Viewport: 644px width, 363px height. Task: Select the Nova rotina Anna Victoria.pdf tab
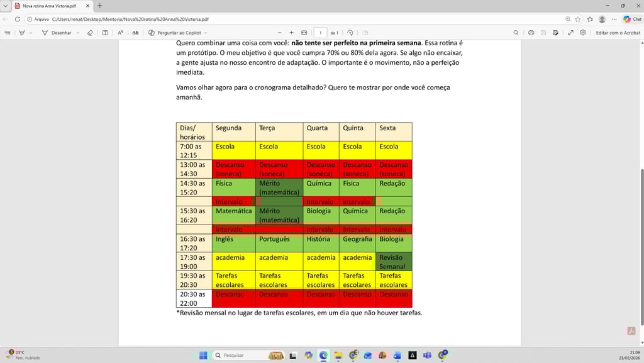[49, 6]
